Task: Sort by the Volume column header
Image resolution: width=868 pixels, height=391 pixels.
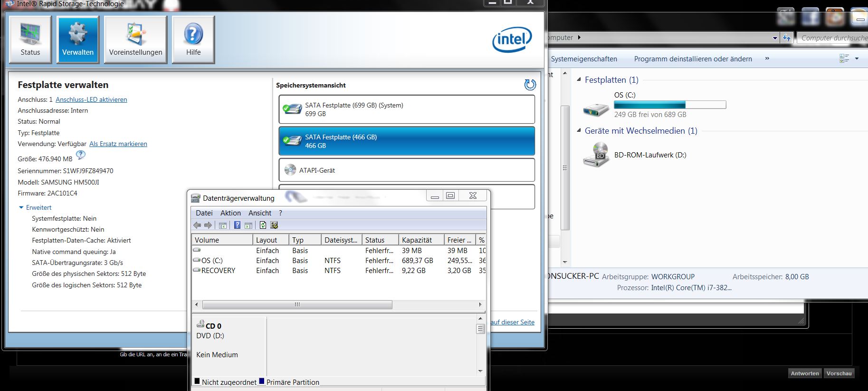Action: 222,240
